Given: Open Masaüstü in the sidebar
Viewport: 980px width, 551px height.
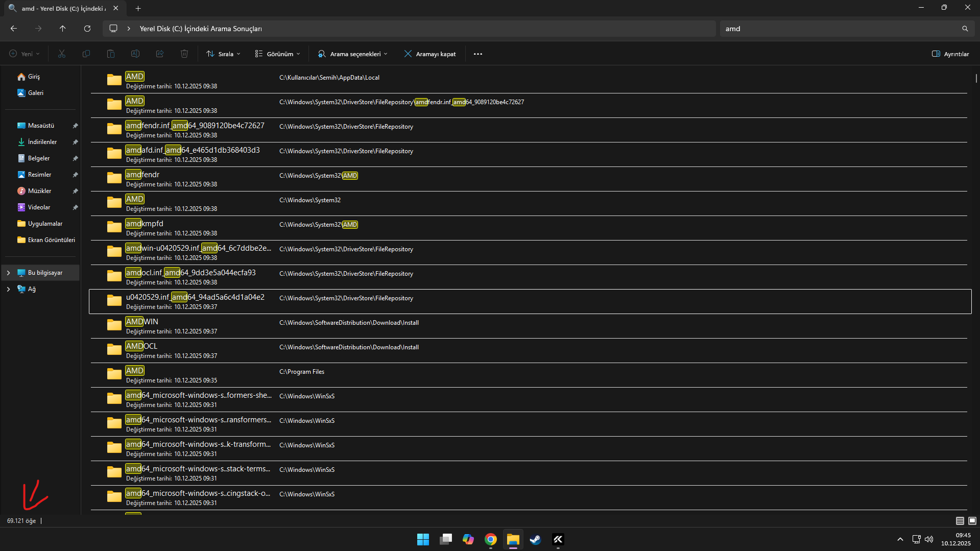Looking at the screenshot, I should pos(40,126).
